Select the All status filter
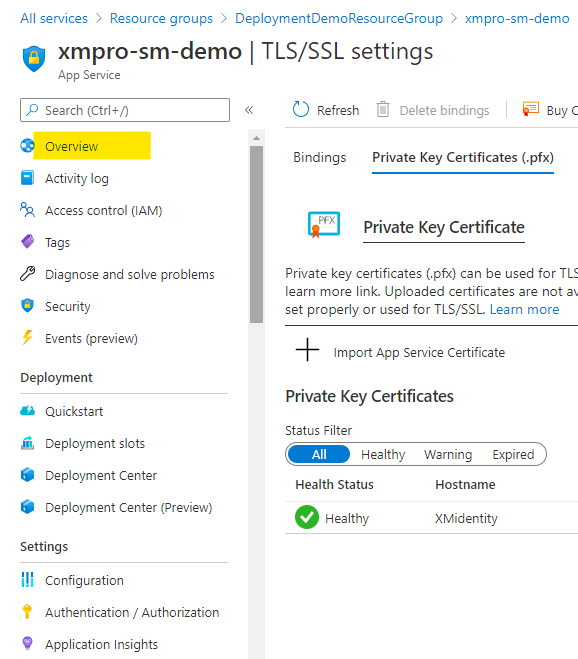This screenshot has width=578, height=659. tap(319, 454)
